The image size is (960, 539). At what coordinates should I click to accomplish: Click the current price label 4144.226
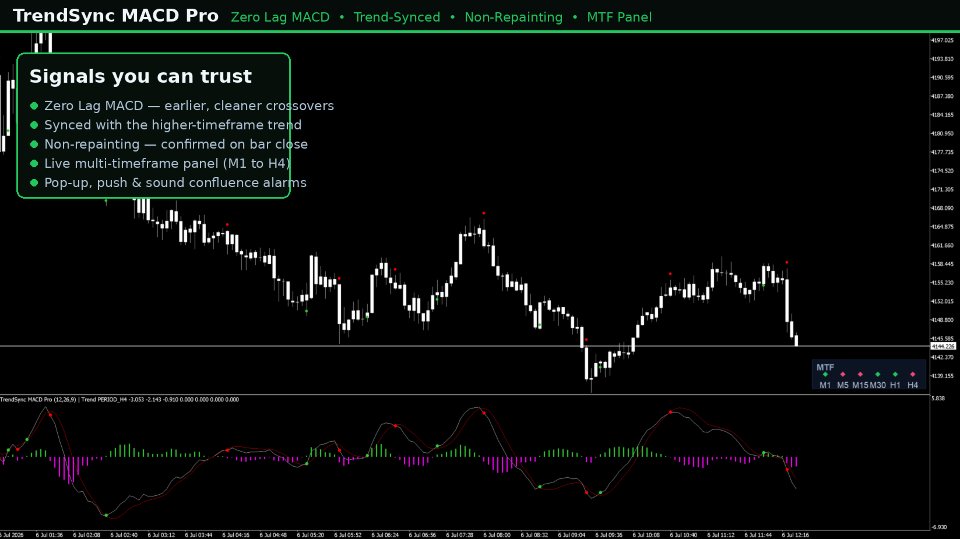click(943, 347)
